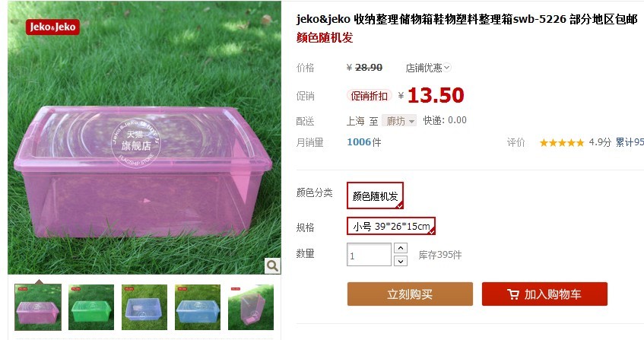This screenshot has width=644, height=340.
Task: Expand the 店铺优惠 dropdown arrow
Action: 447,68
